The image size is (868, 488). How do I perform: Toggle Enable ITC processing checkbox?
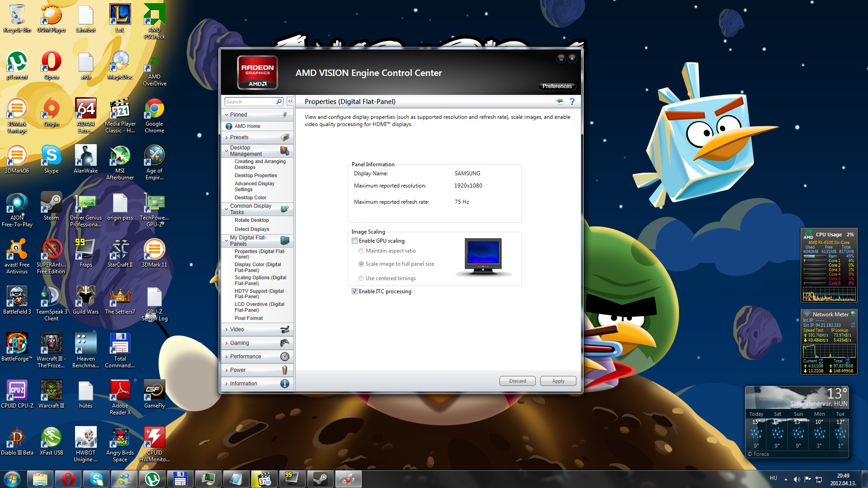[355, 291]
